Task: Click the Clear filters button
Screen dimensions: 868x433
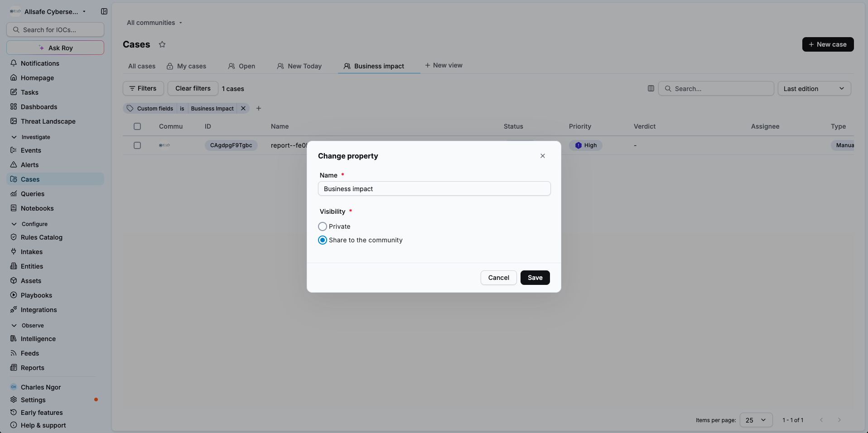Action: click(x=193, y=88)
